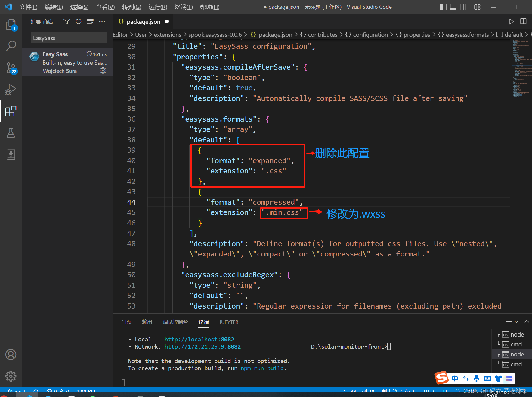Open the Search view in activity bar
The height and width of the screenshot is (397, 532).
11,46
